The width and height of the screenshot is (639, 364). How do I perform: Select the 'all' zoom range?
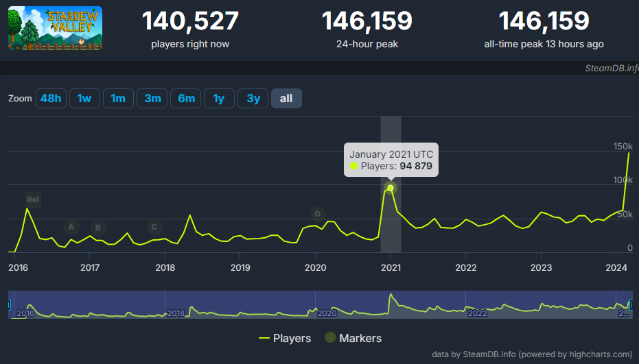click(286, 99)
